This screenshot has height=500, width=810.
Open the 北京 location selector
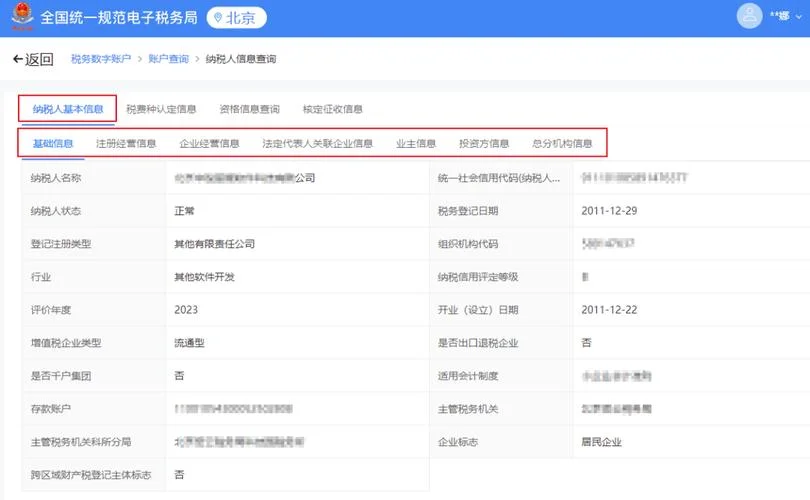(237, 18)
